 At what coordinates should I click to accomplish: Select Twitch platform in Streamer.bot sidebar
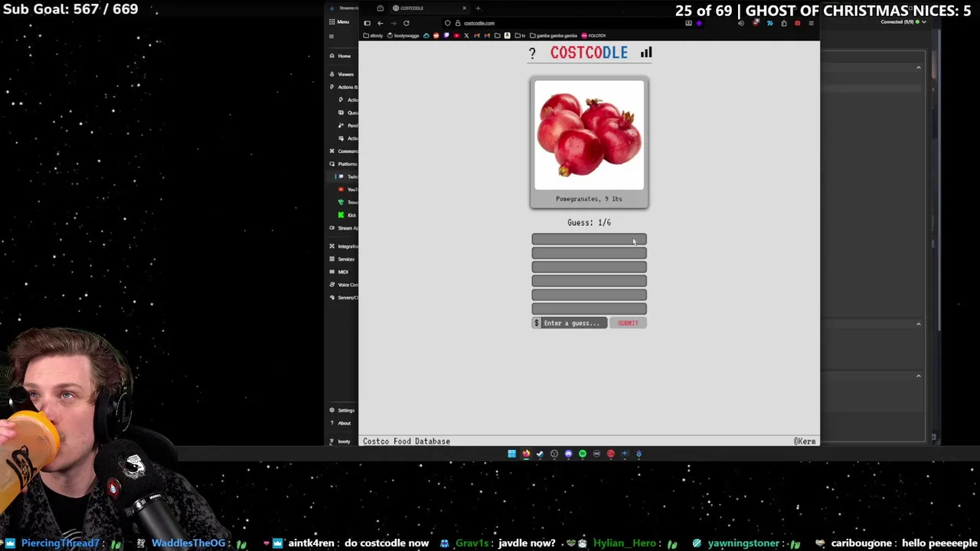[x=348, y=177]
